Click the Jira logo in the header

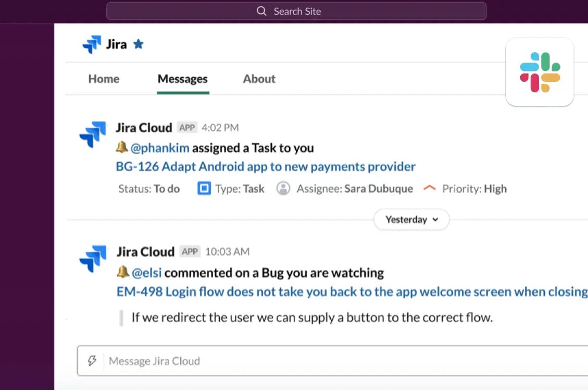point(92,44)
